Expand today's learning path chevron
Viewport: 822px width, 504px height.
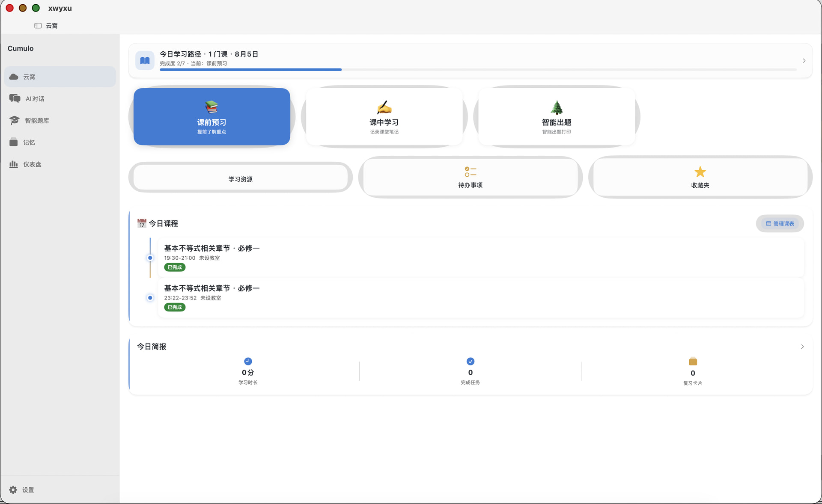[804, 61]
